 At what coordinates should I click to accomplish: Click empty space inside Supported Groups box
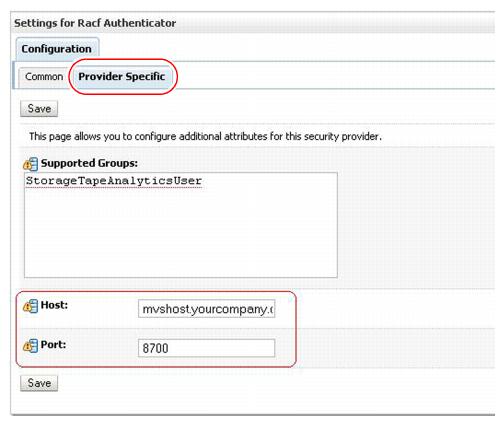tap(181, 235)
